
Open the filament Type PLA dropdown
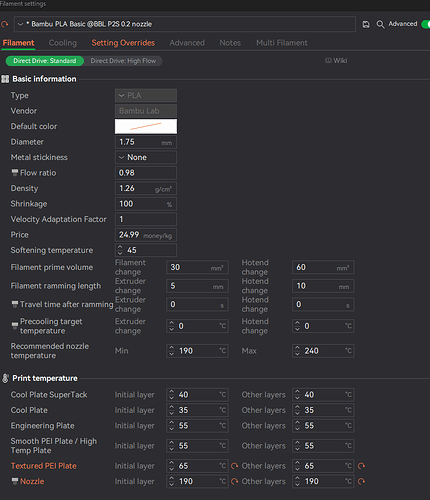pos(146,95)
